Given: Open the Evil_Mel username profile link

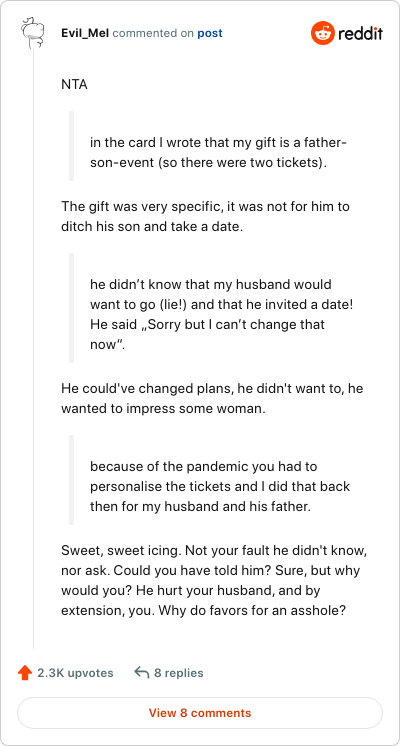Looking at the screenshot, I should tap(86, 33).
